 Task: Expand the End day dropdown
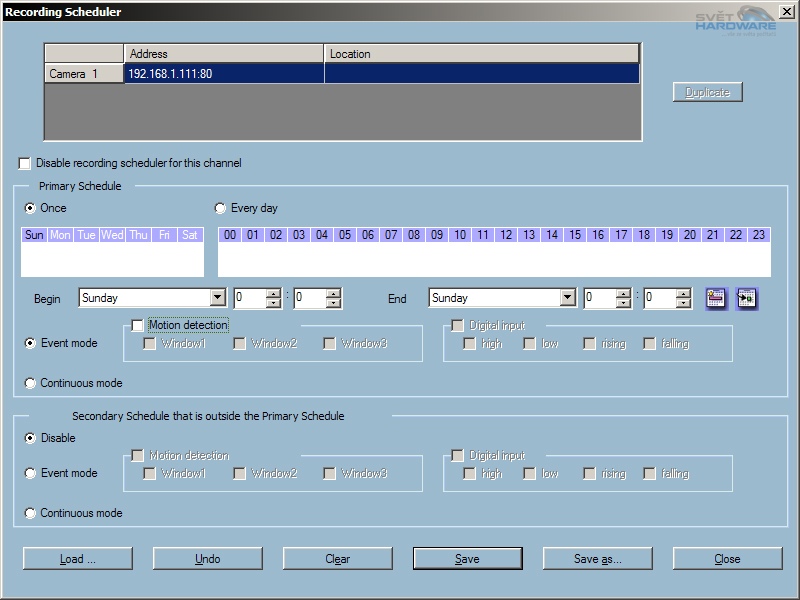(x=567, y=298)
